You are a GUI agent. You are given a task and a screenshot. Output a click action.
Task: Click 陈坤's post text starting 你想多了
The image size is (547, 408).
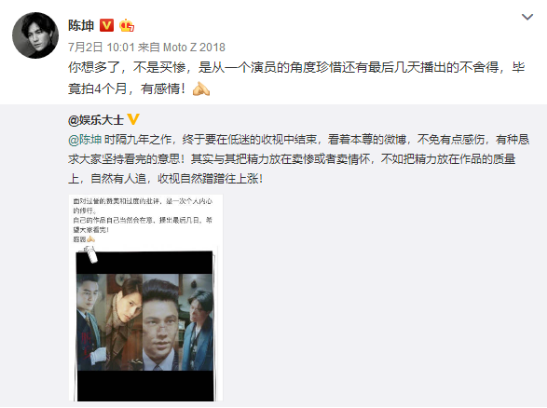click(296, 78)
